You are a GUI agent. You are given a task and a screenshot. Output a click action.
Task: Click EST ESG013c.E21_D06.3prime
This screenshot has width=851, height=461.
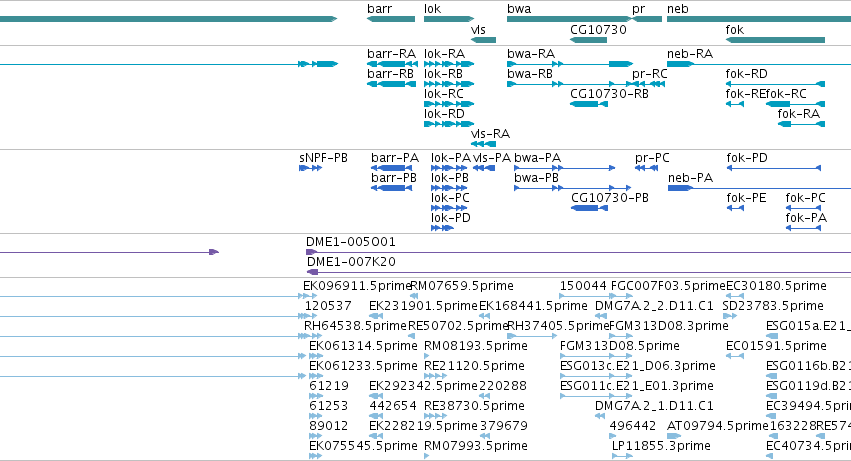(x=638, y=367)
